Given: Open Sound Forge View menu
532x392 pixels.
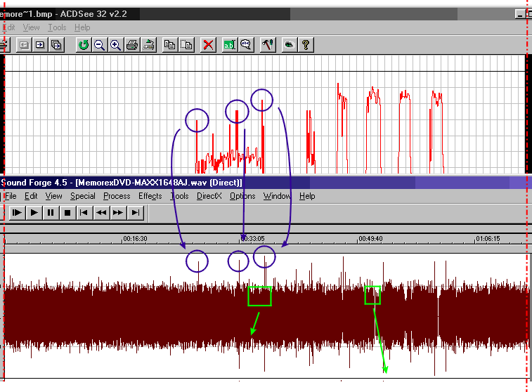Looking at the screenshot, I should pos(54,196).
